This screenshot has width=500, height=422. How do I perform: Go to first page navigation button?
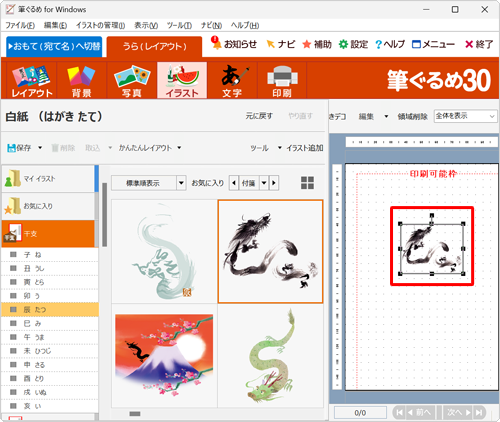pyautogui.click(x=399, y=413)
